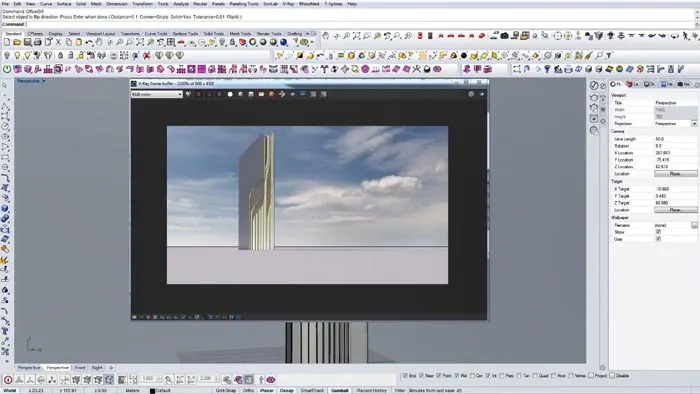Toggle Ortho in status bar

point(248,390)
